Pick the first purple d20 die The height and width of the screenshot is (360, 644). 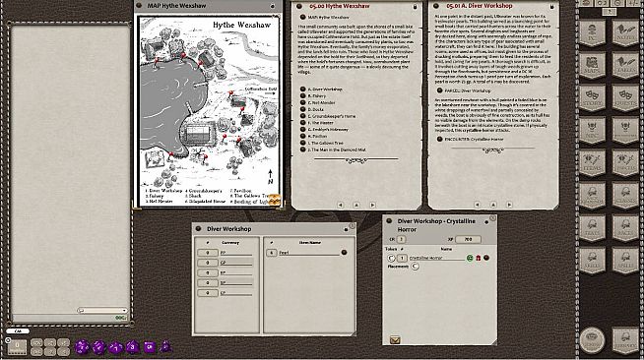(x=82, y=347)
